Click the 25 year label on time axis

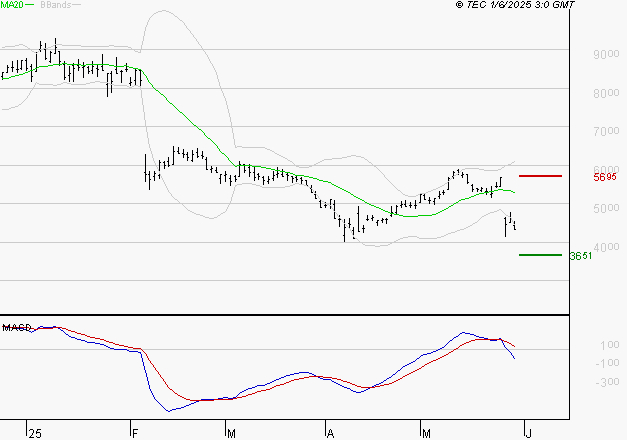35,434
